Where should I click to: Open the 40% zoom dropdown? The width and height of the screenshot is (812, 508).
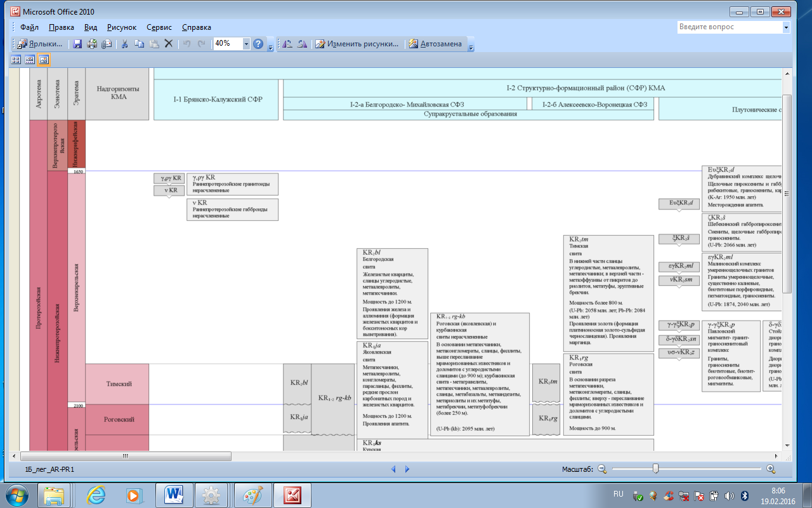(x=246, y=44)
